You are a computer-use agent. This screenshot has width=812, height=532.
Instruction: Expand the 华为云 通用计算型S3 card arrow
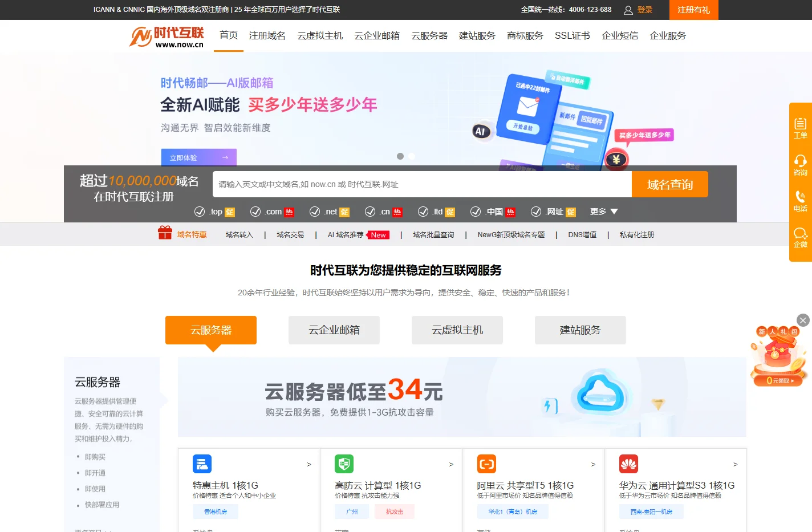(735, 465)
